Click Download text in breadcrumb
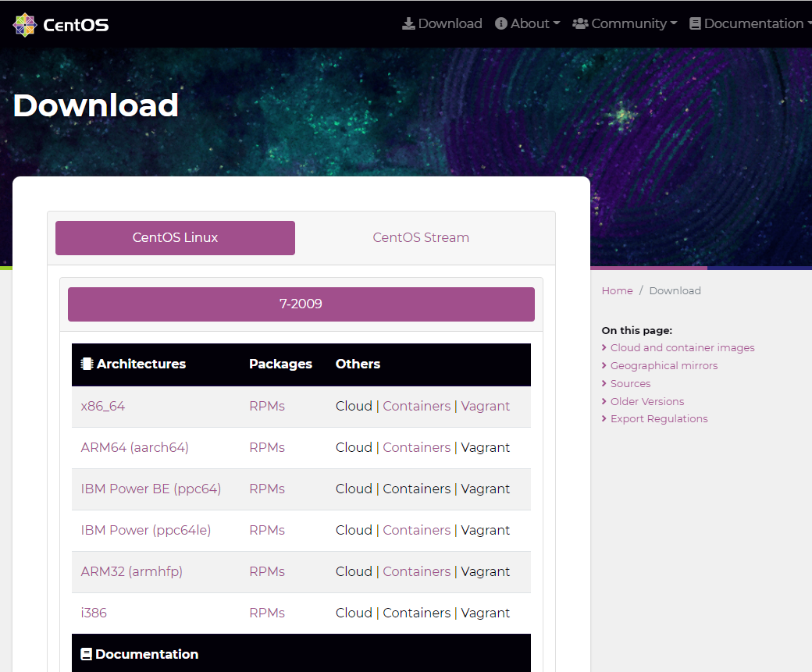The image size is (812, 672). pyautogui.click(x=675, y=291)
